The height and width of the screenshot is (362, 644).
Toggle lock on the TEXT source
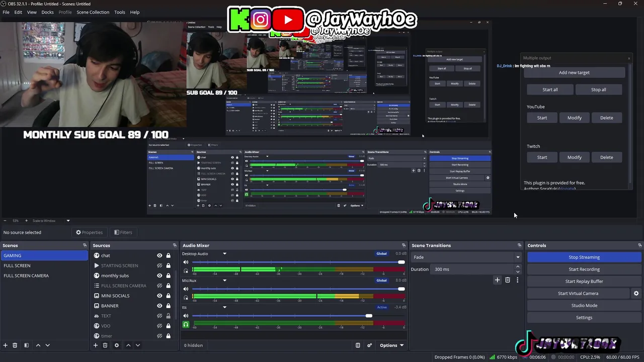point(168,316)
